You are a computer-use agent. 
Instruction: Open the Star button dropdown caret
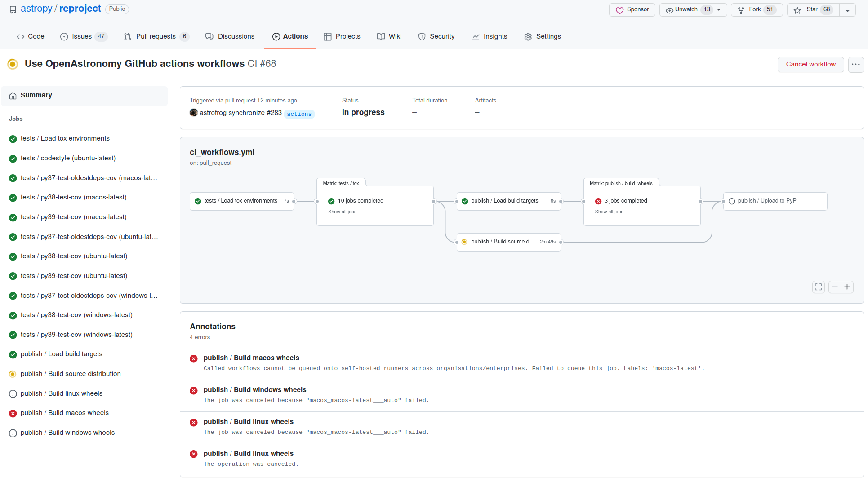point(848,9)
